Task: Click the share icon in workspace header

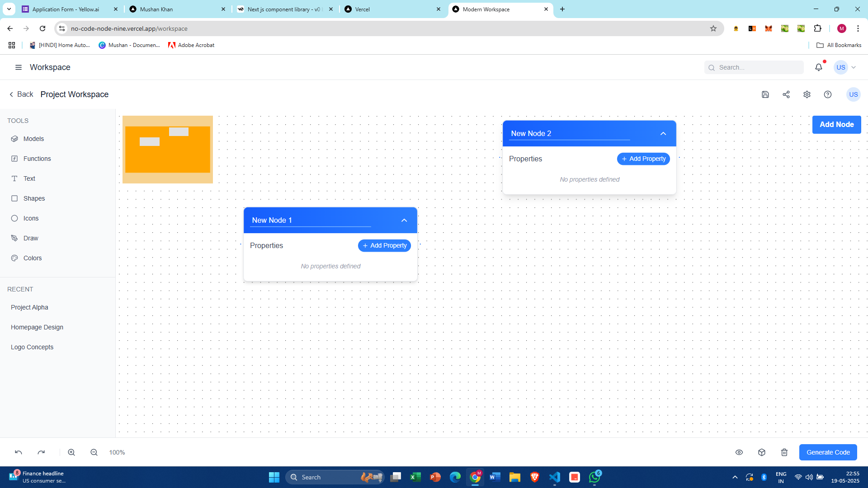Action: 786,94
